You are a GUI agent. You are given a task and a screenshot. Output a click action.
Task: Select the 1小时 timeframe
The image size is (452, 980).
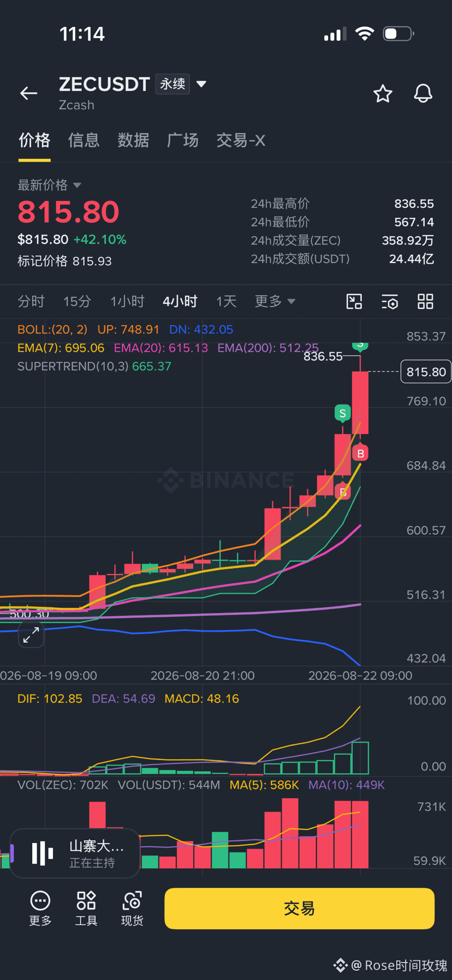tap(127, 301)
